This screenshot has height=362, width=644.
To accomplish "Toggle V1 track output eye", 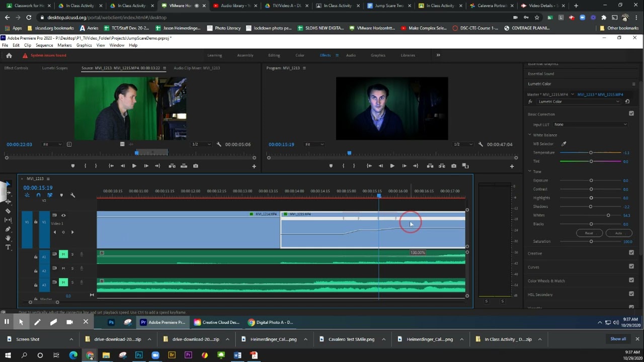I will (x=63, y=215).
